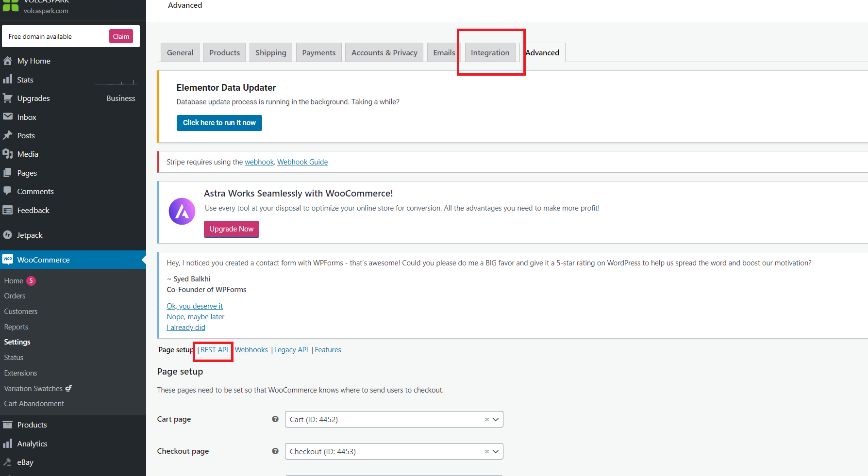Click the Feedback form icon
Screen dimensions: 868x476
click(8, 210)
